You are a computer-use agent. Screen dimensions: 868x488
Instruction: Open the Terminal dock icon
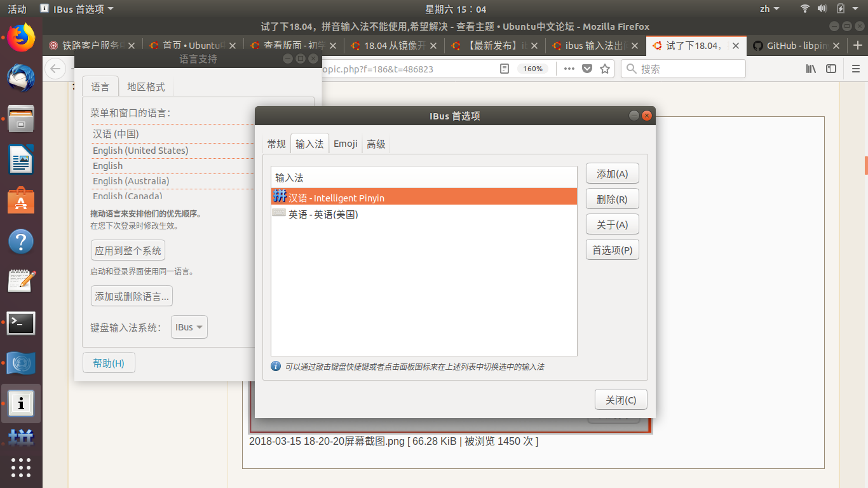click(21, 323)
